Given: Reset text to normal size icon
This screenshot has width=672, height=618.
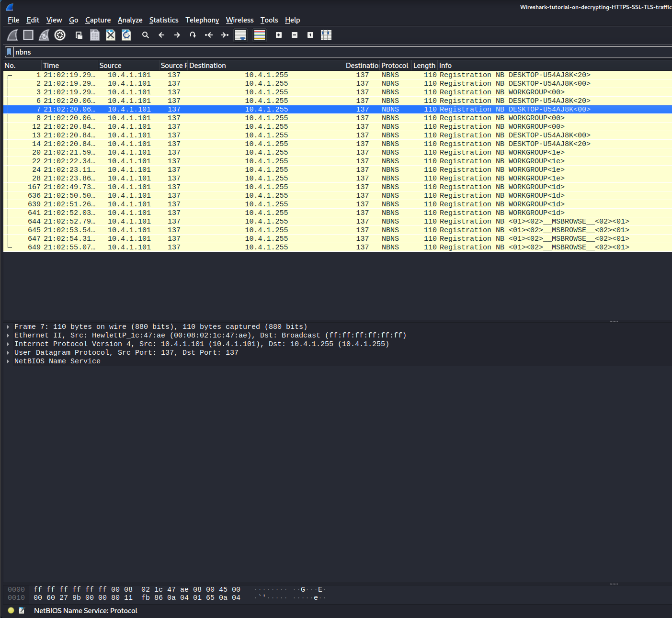Looking at the screenshot, I should click(310, 35).
